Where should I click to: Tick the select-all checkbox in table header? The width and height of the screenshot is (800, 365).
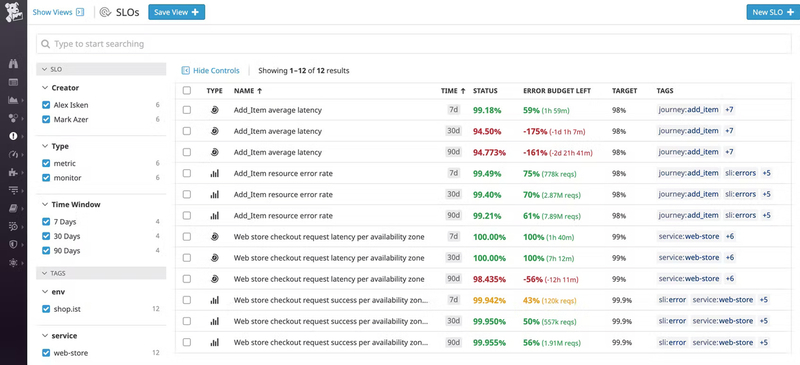pyautogui.click(x=187, y=90)
